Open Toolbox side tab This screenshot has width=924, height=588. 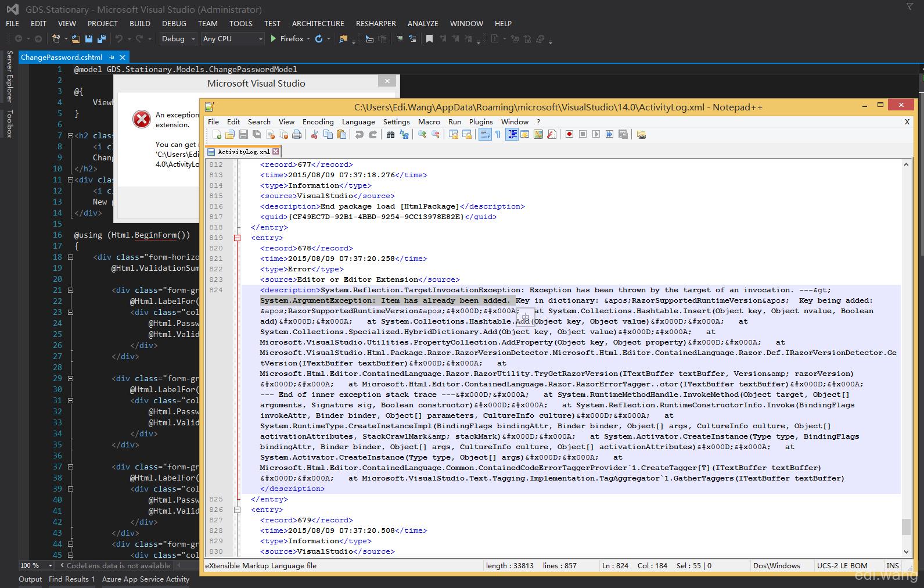coord(9,123)
